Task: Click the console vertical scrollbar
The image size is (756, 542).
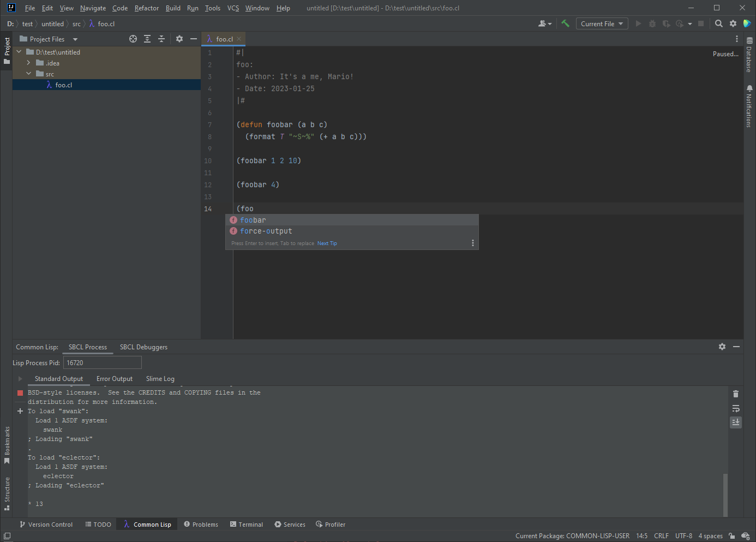Action: [x=725, y=494]
